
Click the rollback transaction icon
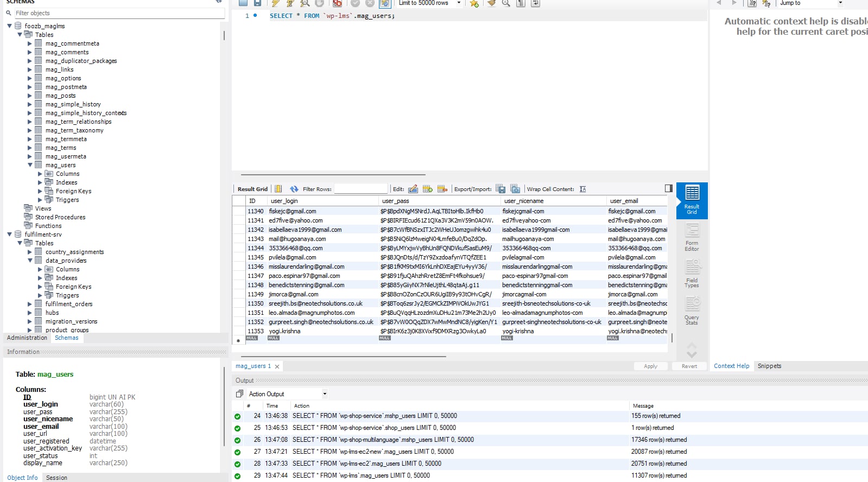click(x=370, y=3)
